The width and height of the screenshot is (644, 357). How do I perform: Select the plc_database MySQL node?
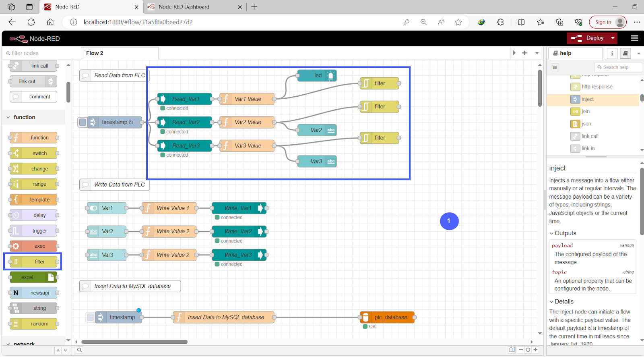click(x=387, y=317)
